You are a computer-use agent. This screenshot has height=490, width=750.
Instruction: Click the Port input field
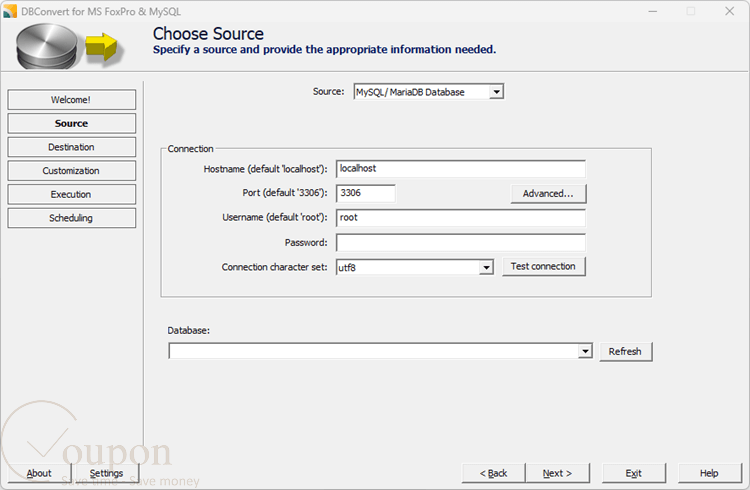[366, 193]
